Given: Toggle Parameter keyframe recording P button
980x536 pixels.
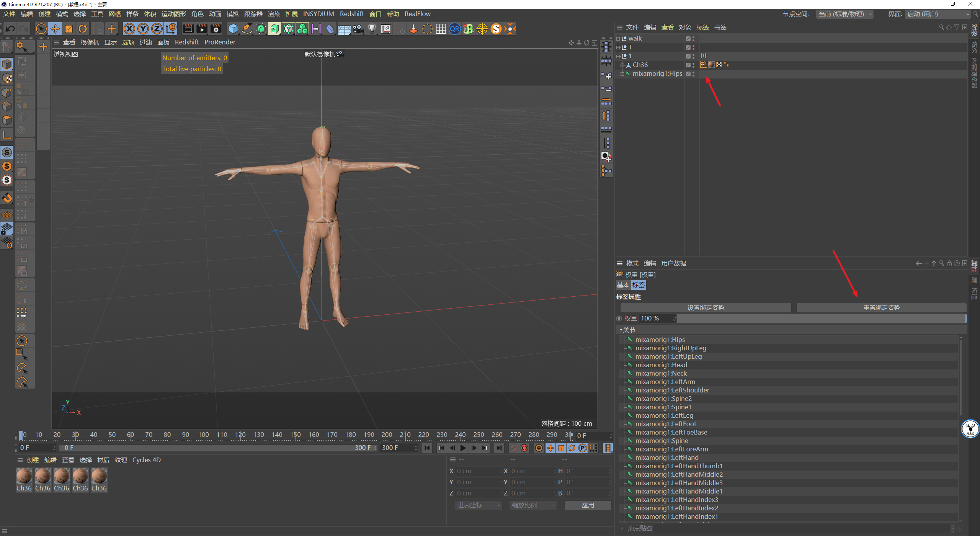Looking at the screenshot, I should click(x=582, y=448).
